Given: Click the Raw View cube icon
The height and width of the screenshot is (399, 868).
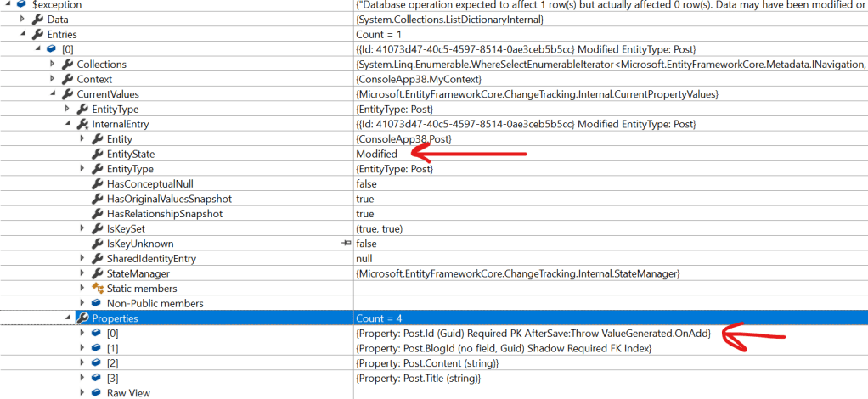Looking at the screenshot, I should click(97, 393).
